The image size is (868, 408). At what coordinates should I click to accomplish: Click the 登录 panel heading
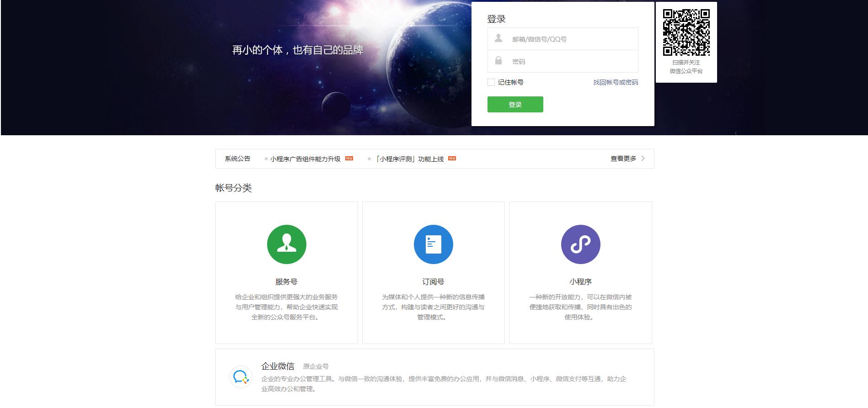click(496, 19)
